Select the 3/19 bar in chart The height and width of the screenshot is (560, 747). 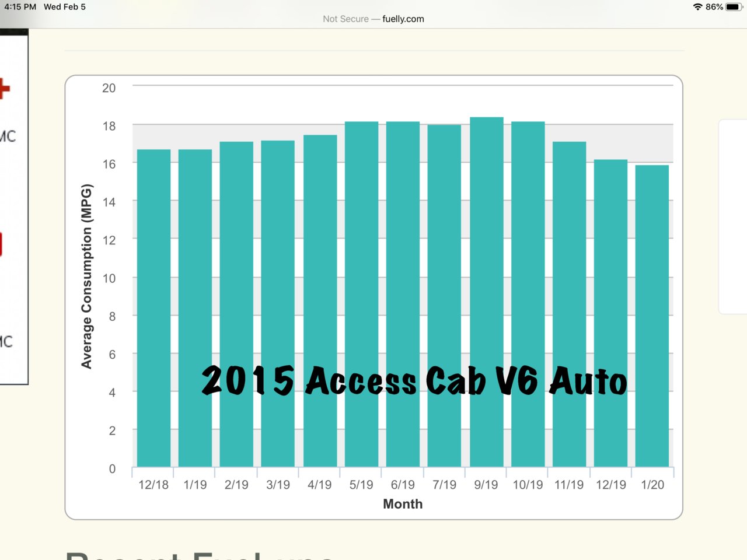pos(278,303)
